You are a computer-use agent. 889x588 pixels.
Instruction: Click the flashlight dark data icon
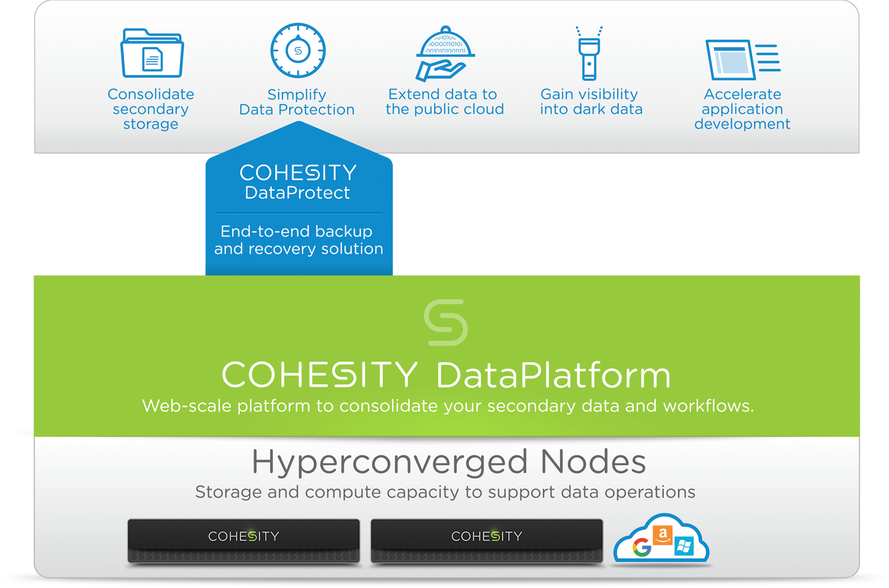point(589,53)
